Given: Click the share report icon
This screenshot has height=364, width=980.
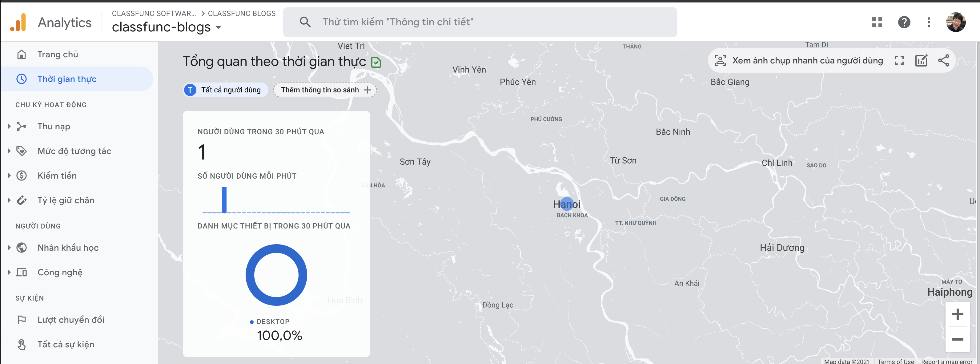Looking at the screenshot, I should (x=943, y=61).
